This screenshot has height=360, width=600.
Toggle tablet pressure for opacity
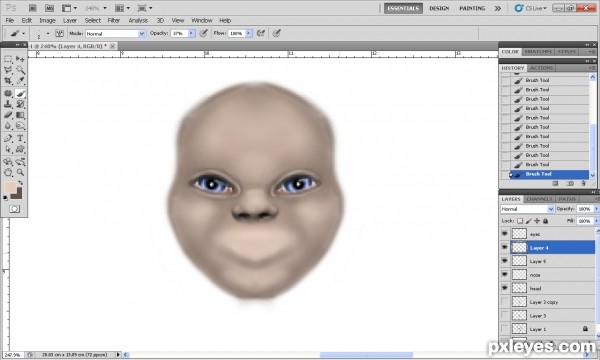tap(204, 33)
